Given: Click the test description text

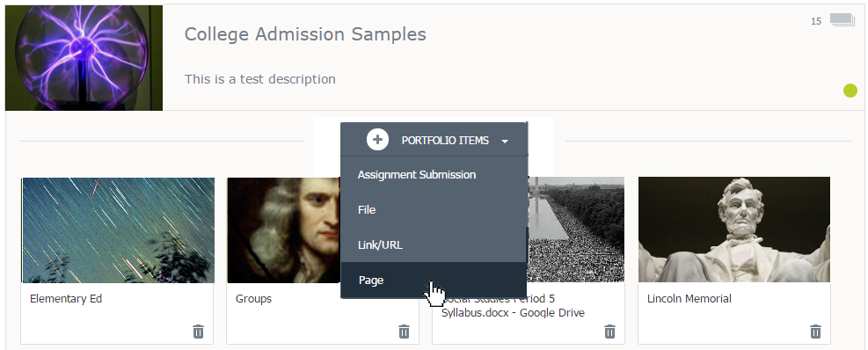Looking at the screenshot, I should pos(260,79).
